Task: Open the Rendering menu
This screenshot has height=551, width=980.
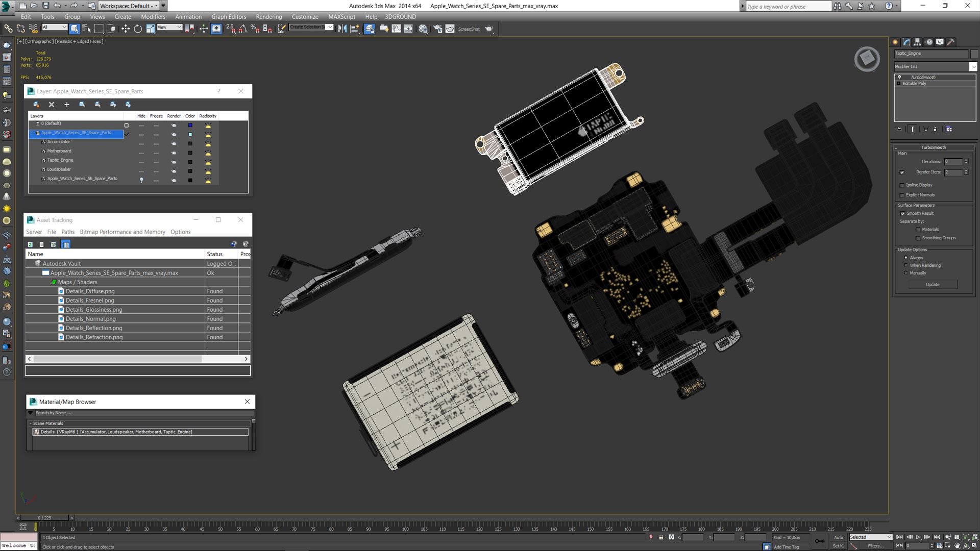Action: click(x=269, y=17)
